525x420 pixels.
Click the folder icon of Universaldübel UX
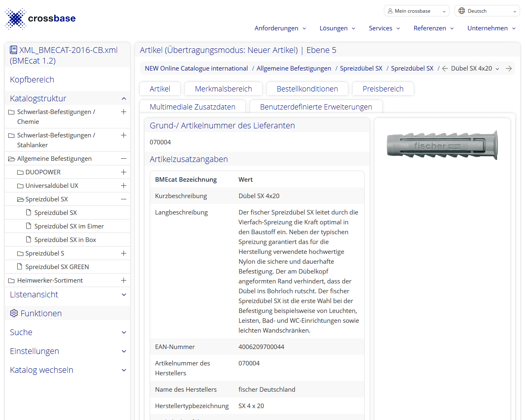20,186
